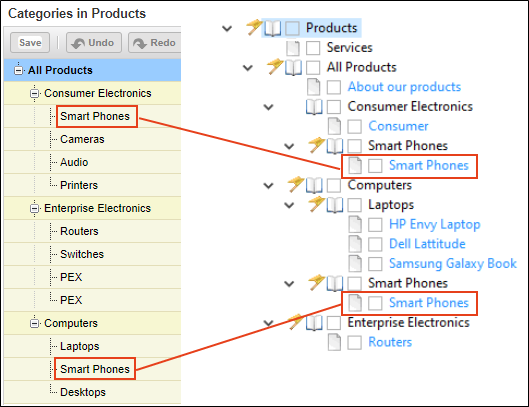Collapse the Products root chevron
Image resolution: width=529 pixels, height=407 pixels.
pos(227,29)
